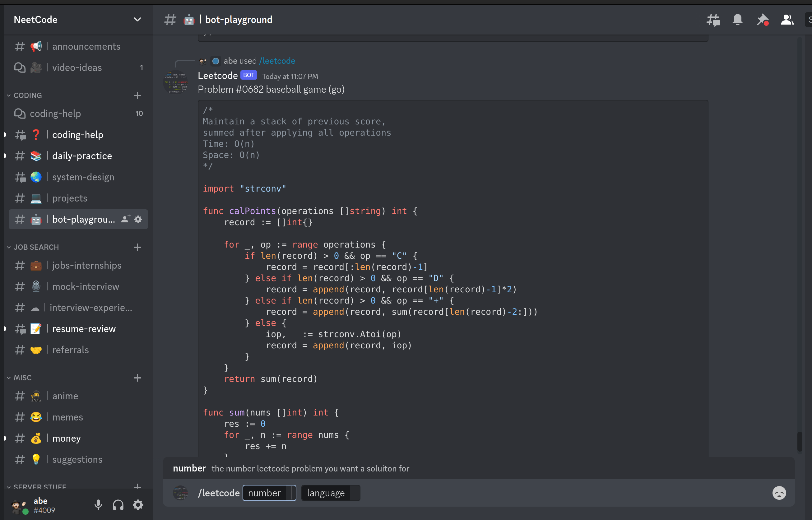This screenshot has width=812, height=520.
Task: Toggle microphone mute
Action: pyautogui.click(x=98, y=505)
